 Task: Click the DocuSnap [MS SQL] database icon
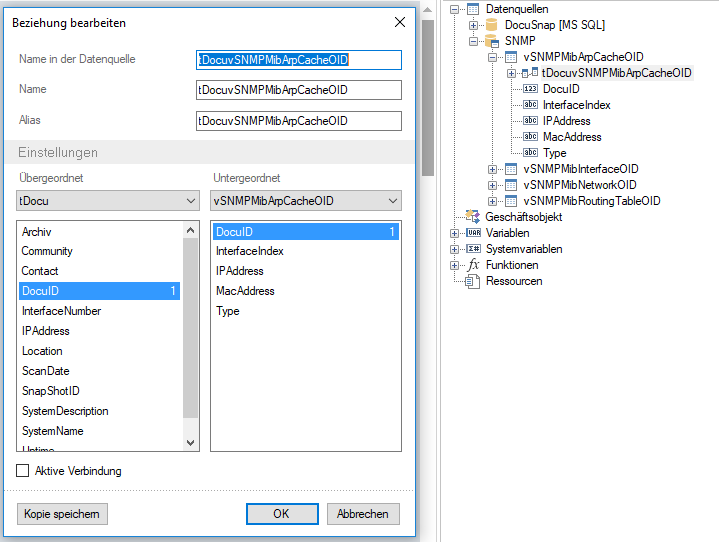pos(491,25)
